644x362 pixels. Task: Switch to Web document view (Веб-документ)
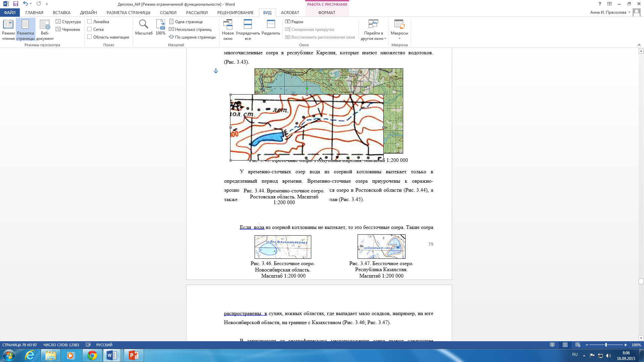[45, 30]
